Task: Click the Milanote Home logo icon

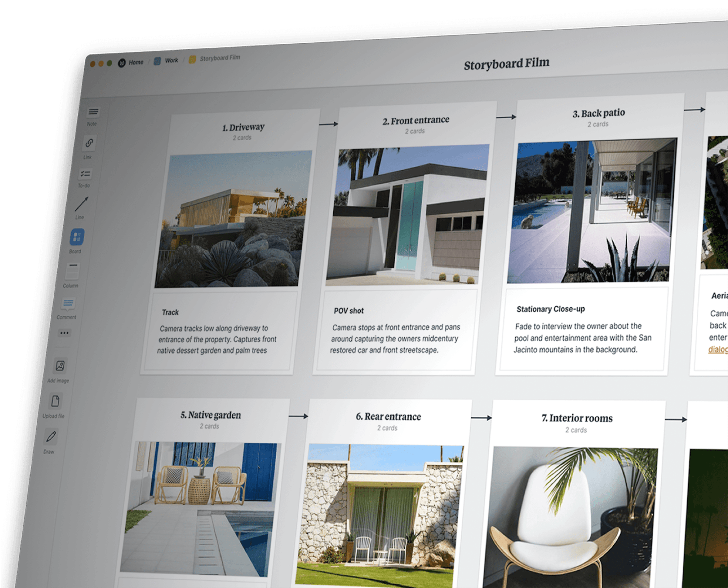Action: click(x=122, y=62)
